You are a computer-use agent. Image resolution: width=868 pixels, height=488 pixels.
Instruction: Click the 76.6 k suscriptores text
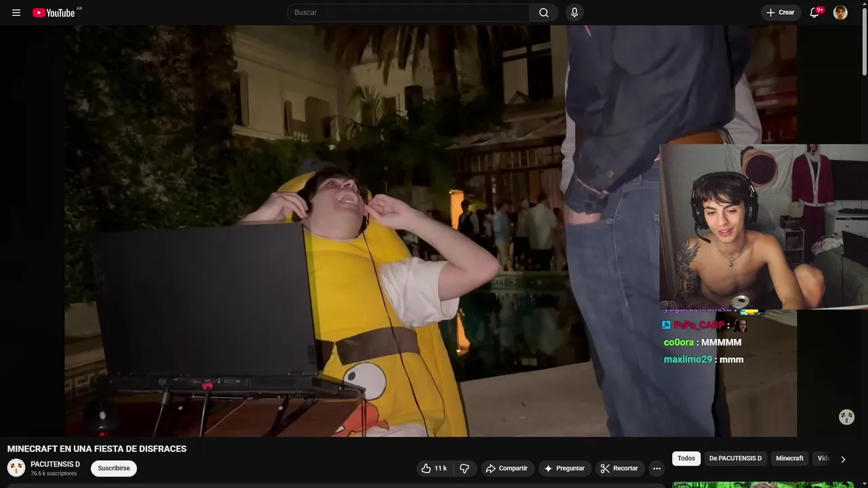pos(54,473)
